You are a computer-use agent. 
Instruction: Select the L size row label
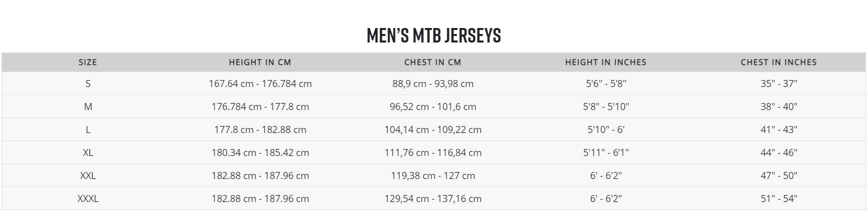pyautogui.click(x=88, y=129)
